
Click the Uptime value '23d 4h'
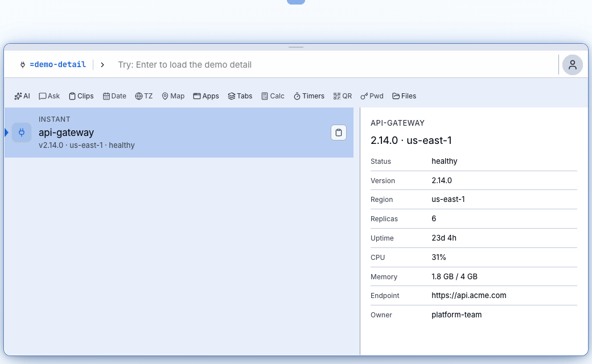point(444,238)
